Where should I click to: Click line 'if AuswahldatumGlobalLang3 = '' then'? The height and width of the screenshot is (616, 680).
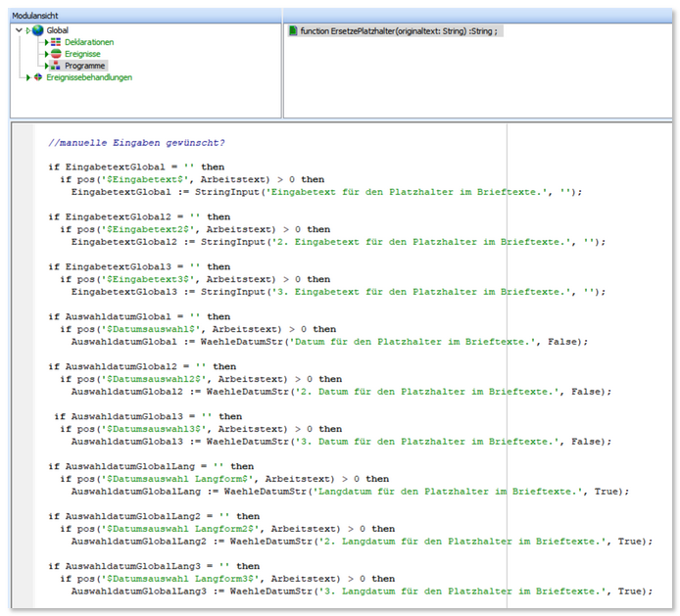click(155, 566)
